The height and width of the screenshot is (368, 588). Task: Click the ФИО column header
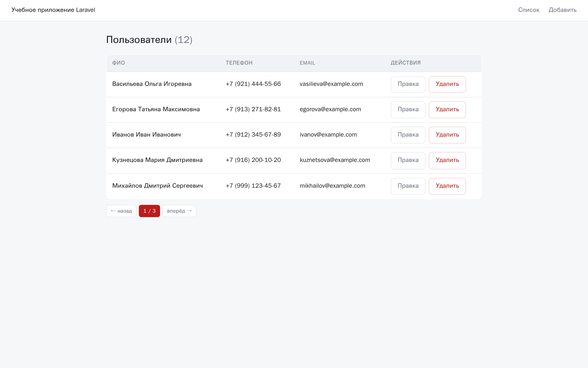pos(119,63)
